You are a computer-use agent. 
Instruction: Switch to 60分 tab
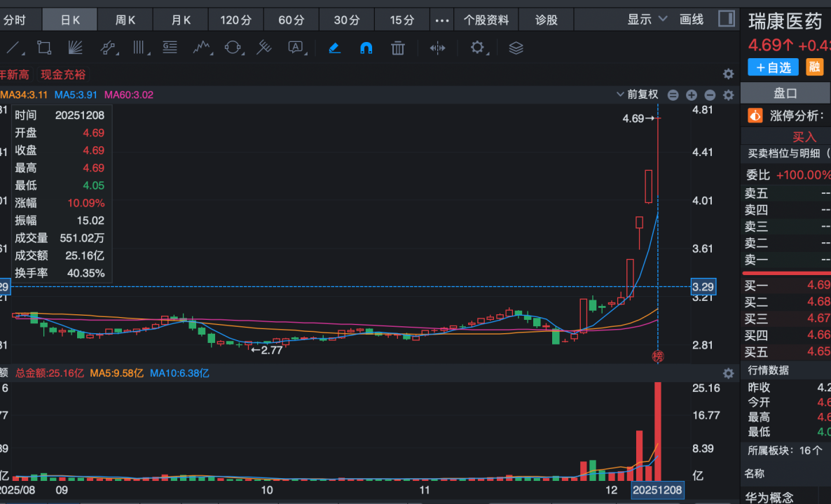[291, 20]
